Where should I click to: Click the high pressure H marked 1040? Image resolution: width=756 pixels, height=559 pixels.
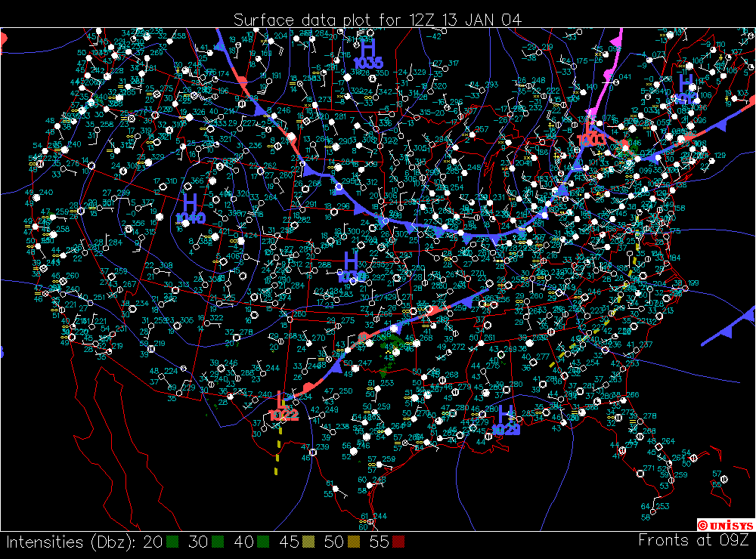(191, 203)
